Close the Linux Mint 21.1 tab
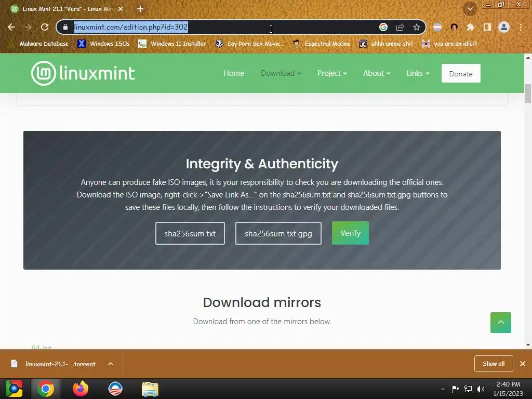The width and height of the screenshot is (532, 399). pos(121,9)
